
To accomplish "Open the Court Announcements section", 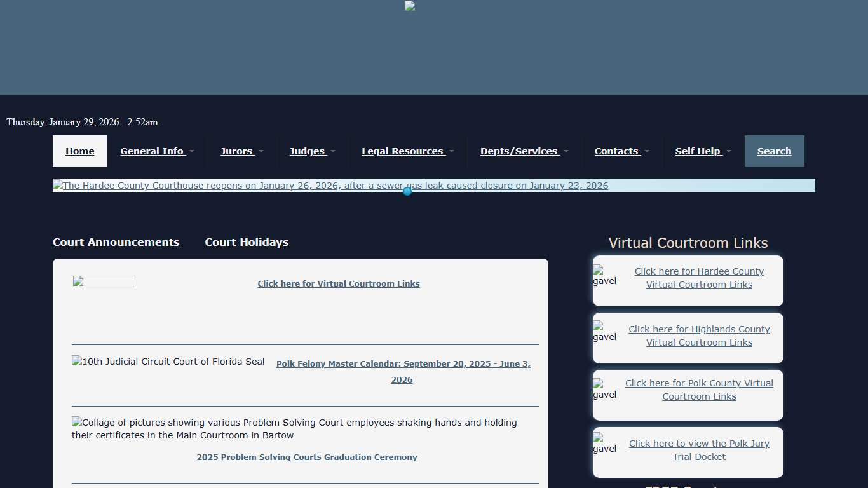I will 116,242.
